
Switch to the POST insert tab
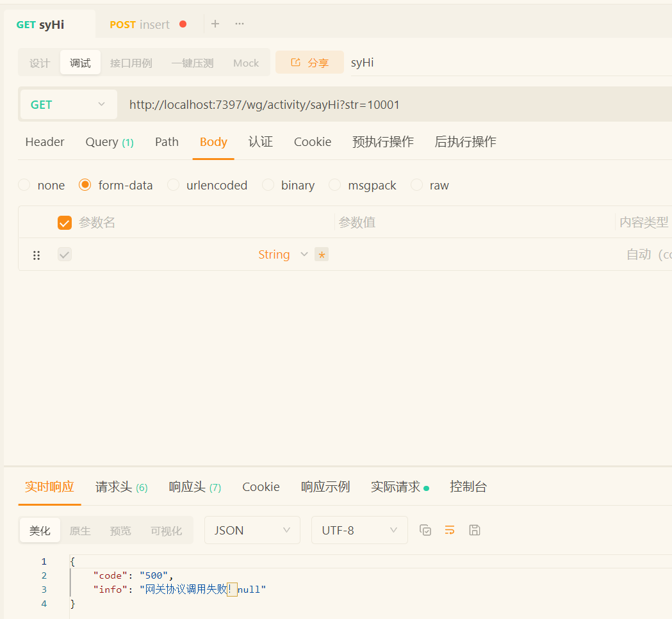(140, 24)
